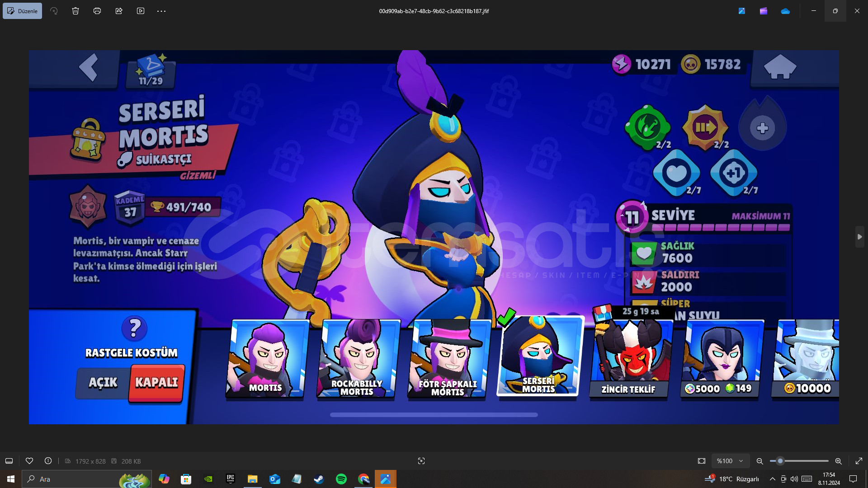The height and width of the screenshot is (488, 868).
Task: Share the image via share icon
Action: 119,11
